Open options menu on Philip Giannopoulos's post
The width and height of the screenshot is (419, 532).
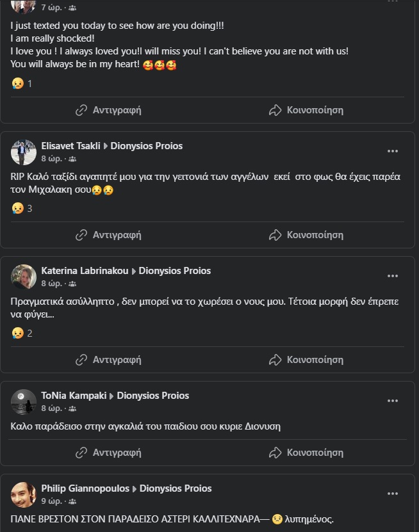coord(393,494)
